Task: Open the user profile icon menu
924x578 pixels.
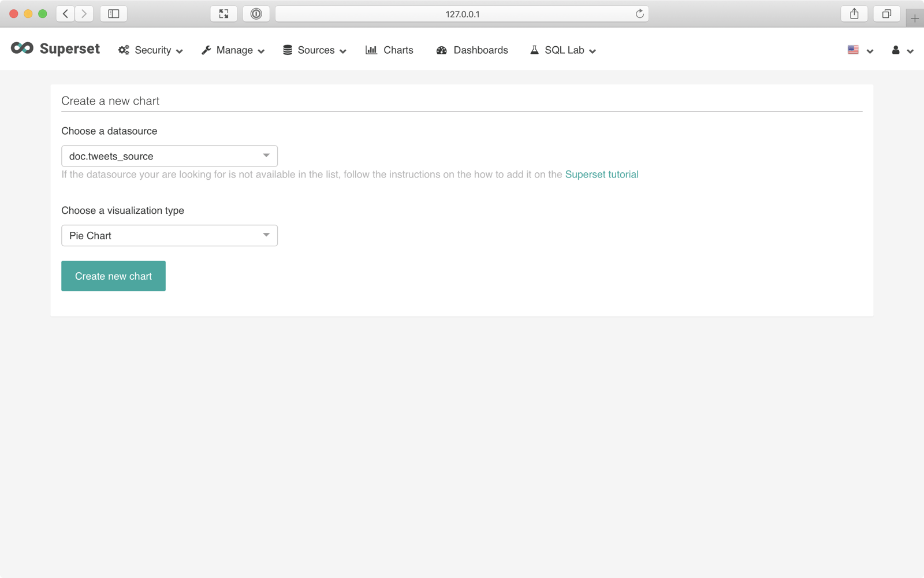Action: 901,50
